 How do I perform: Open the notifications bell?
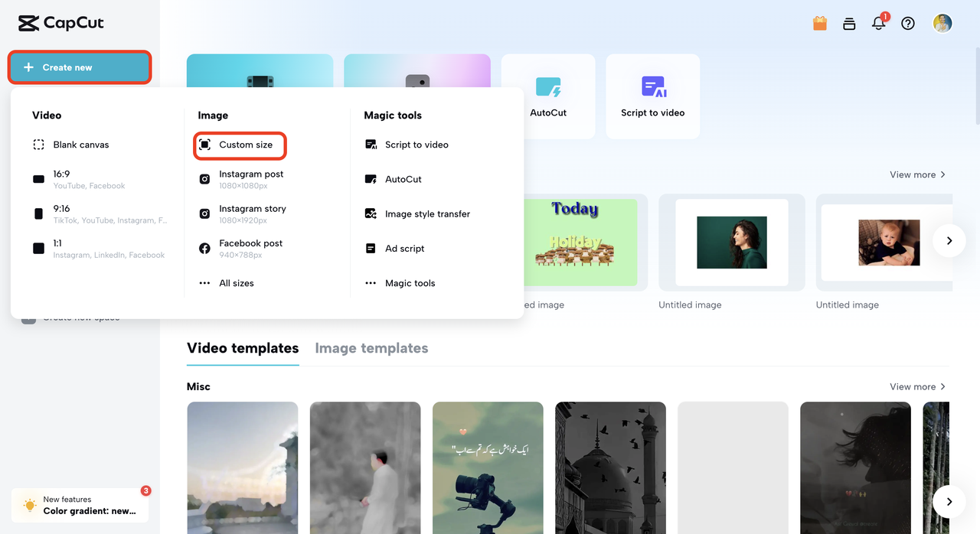coord(879,23)
